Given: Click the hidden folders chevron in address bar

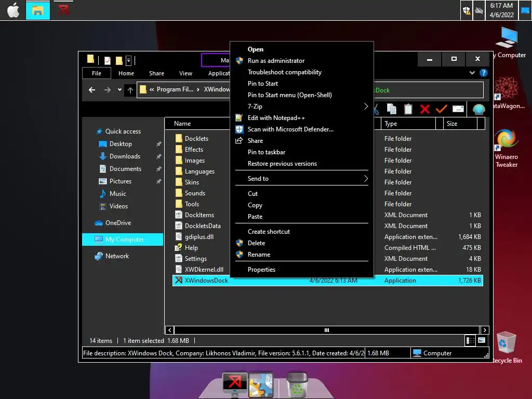Looking at the screenshot, I should pos(152,89).
